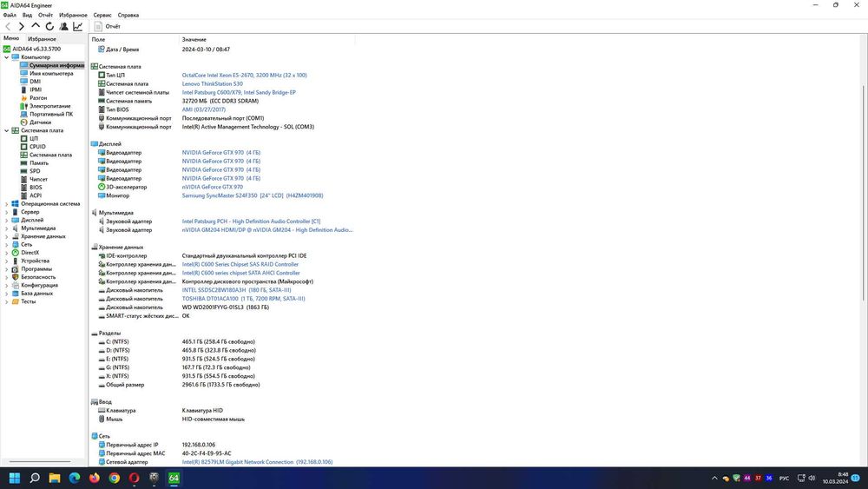This screenshot has height=489, width=868.
Task: Show hidden system tray icons chevron
Action: (714, 478)
